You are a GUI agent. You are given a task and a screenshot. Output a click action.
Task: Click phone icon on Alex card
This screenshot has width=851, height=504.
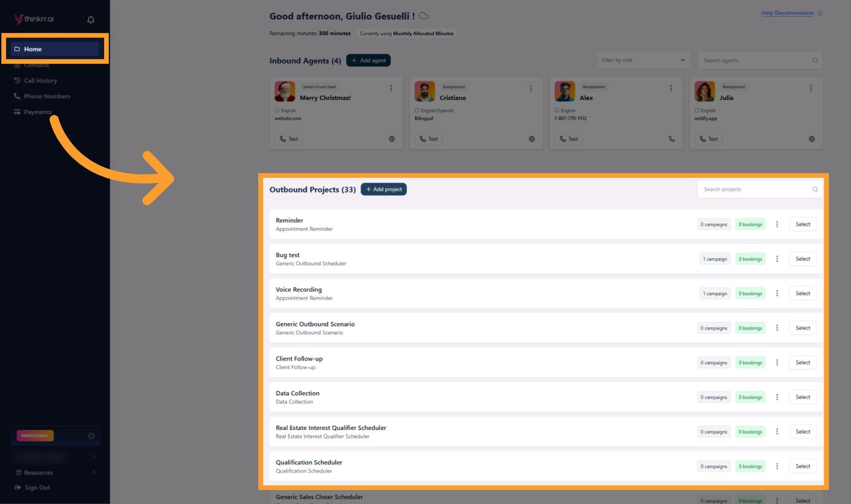(672, 139)
